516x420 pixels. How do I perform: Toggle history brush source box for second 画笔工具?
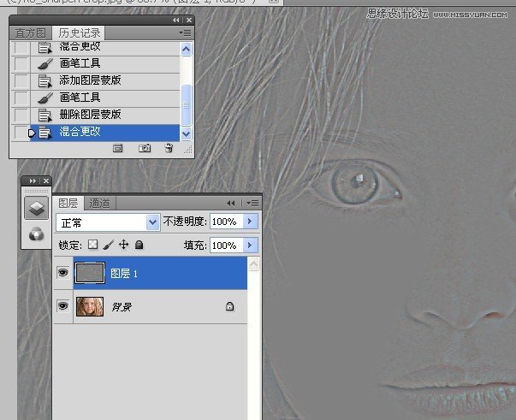[21, 98]
